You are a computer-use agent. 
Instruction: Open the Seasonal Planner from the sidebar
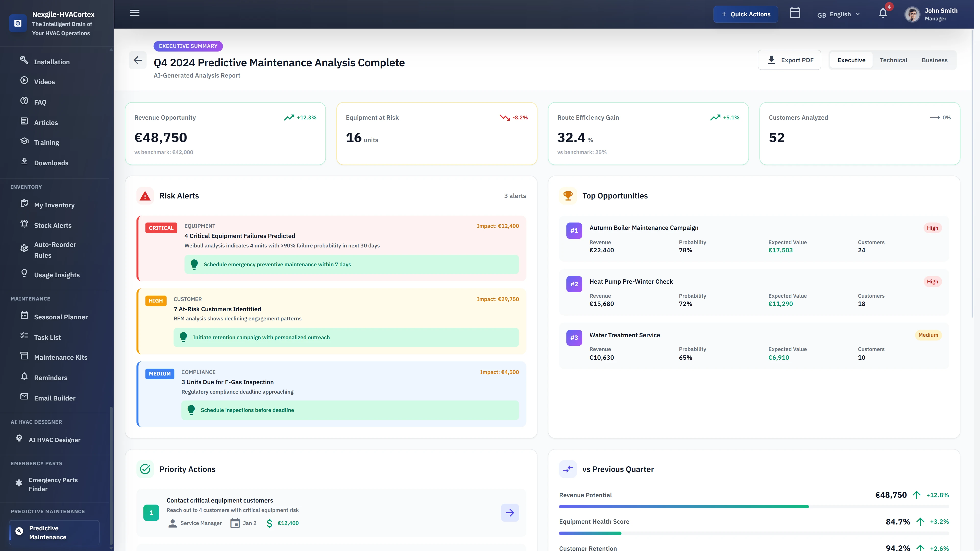60,317
